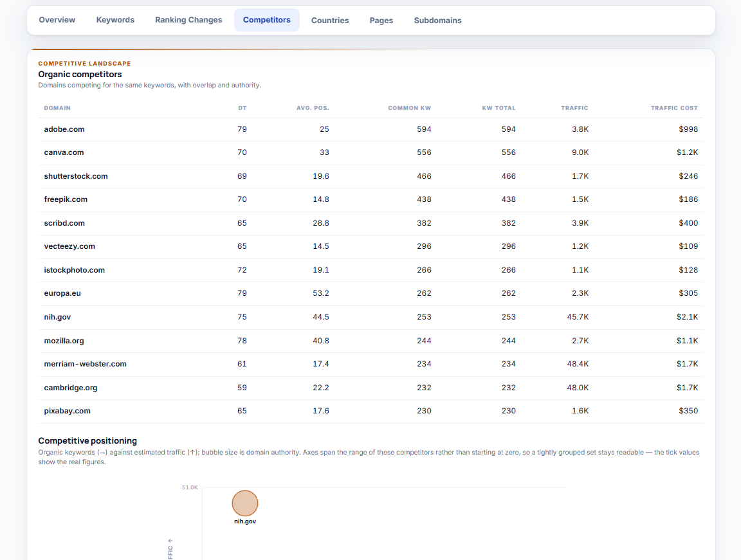
Task: Click adobe.com traffic cost $998
Action: pyautogui.click(x=688, y=129)
